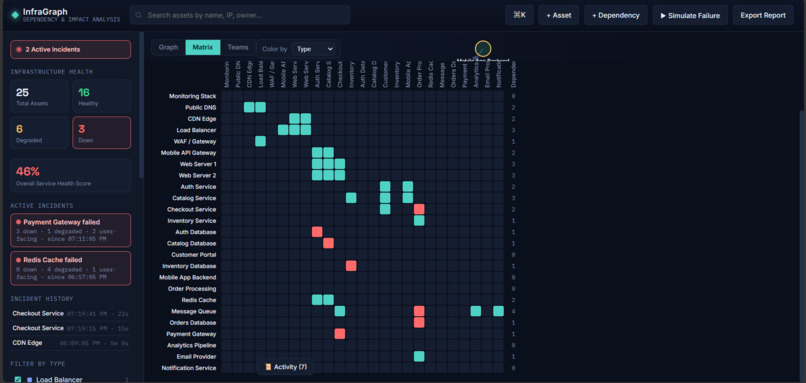Screen dimensions: 806x383
Task: Switch to the Teams view tab
Action: (238, 47)
